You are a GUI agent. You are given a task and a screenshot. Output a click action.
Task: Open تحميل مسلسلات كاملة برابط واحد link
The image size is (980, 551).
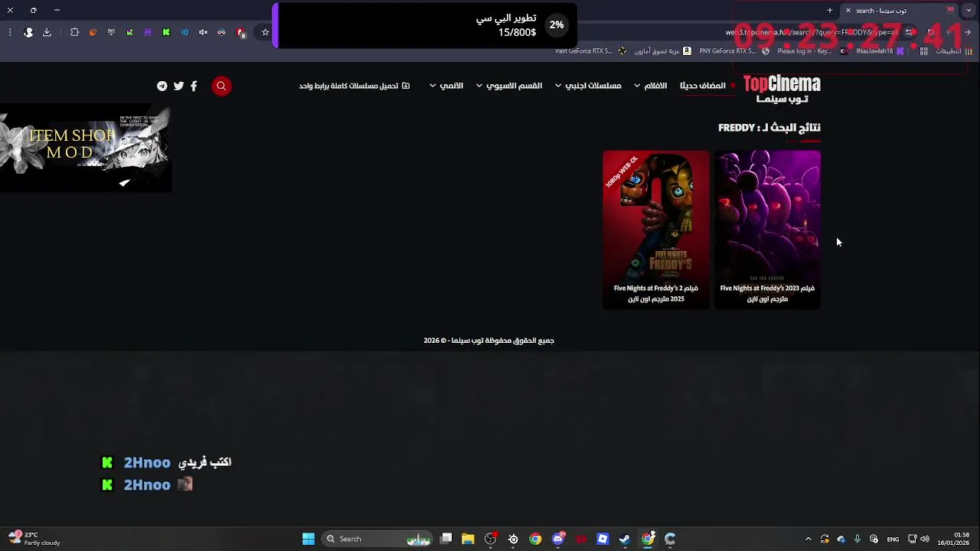point(354,86)
